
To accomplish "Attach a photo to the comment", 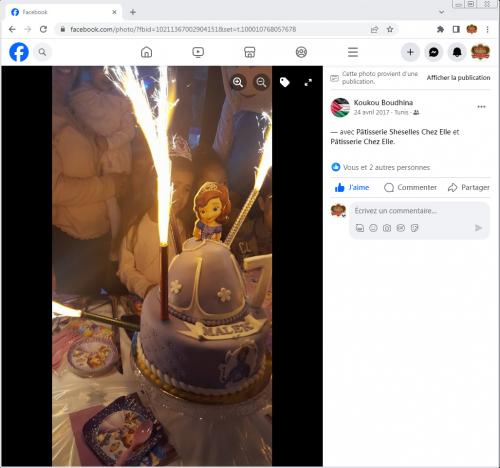I will (x=387, y=228).
